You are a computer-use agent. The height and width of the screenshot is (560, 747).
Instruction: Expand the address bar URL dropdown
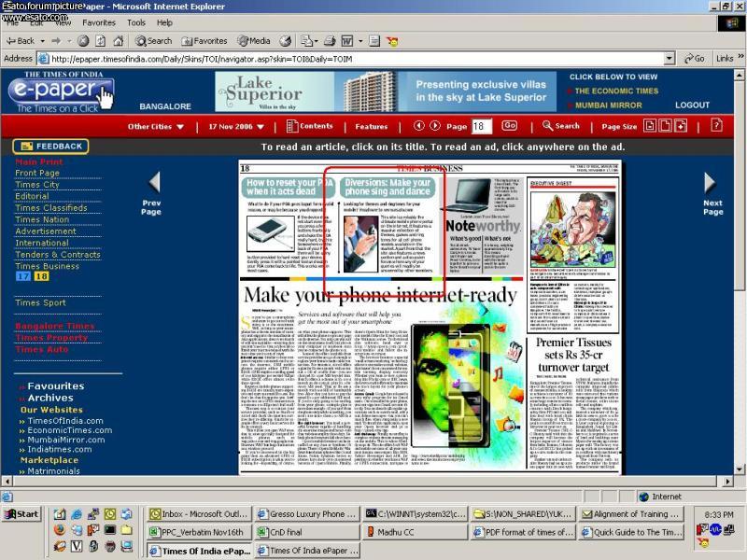click(x=668, y=58)
